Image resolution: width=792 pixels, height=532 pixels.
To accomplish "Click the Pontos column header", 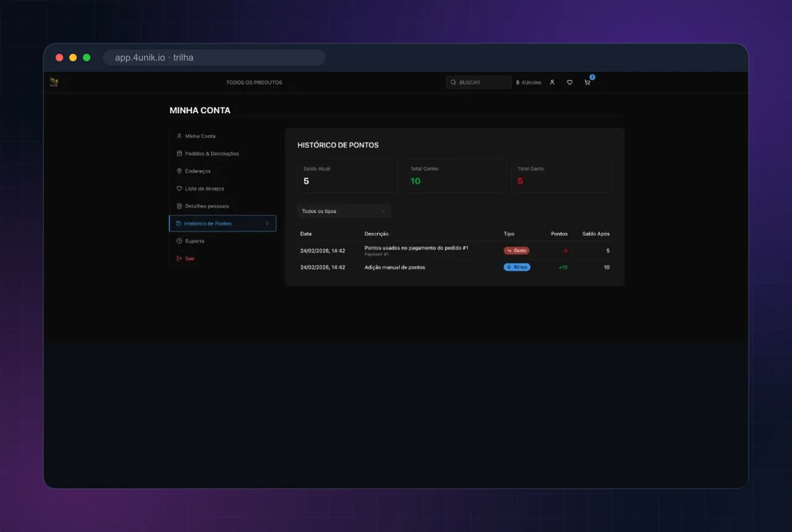I will tap(559, 234).
